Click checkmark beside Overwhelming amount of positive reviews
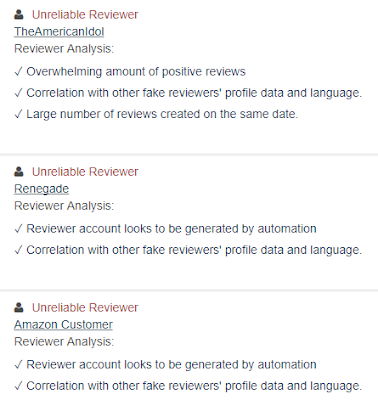The height and width of the screenshot is (400, 378). (18, 72)
